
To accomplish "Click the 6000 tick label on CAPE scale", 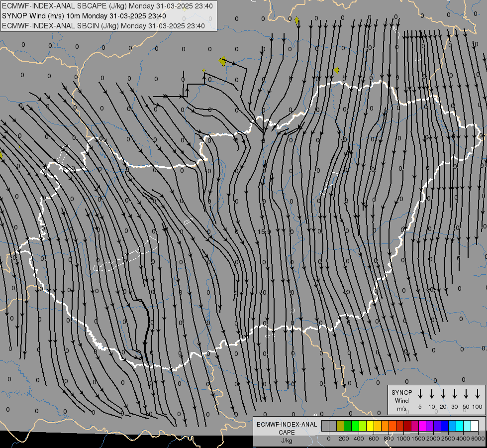I will [x=478, y=439].
